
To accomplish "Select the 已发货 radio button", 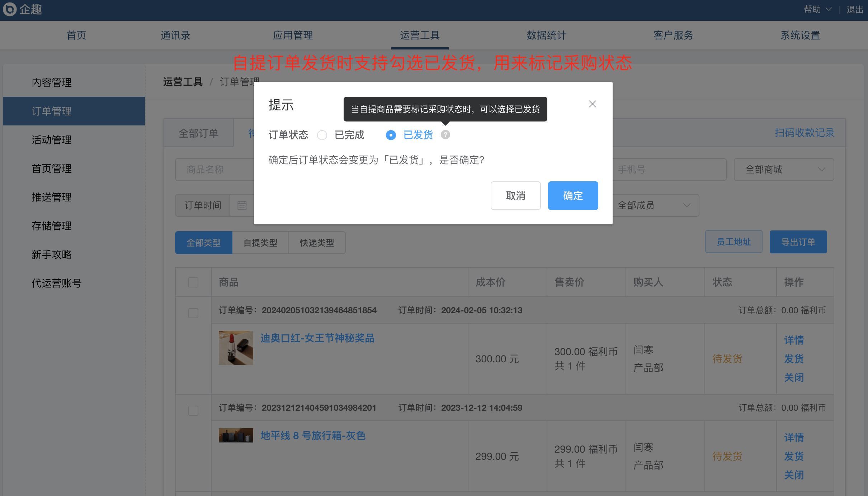I will click(391, 135).
